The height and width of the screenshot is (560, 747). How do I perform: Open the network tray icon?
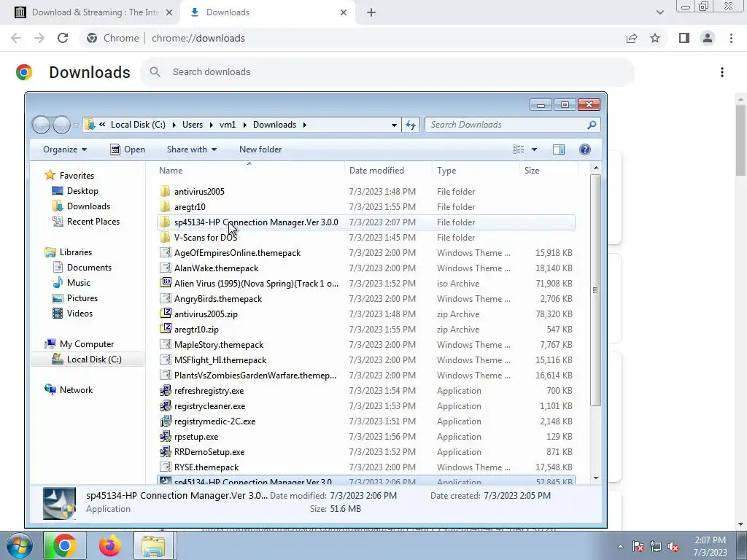[656, 547]
